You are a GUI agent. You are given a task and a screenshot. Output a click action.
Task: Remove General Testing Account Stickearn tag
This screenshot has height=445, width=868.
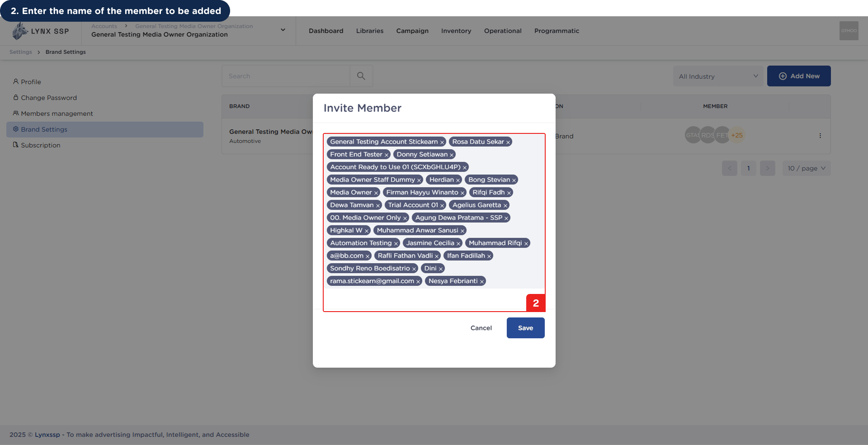click(442, 142)
